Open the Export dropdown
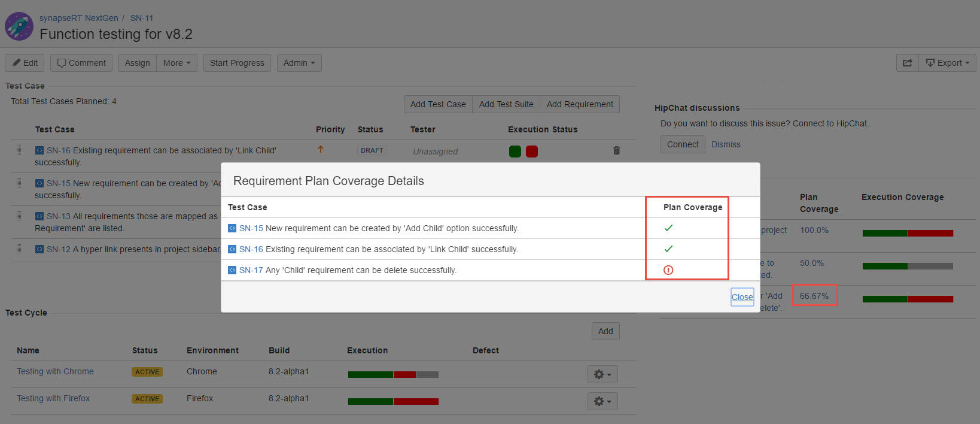 point(947,63)
